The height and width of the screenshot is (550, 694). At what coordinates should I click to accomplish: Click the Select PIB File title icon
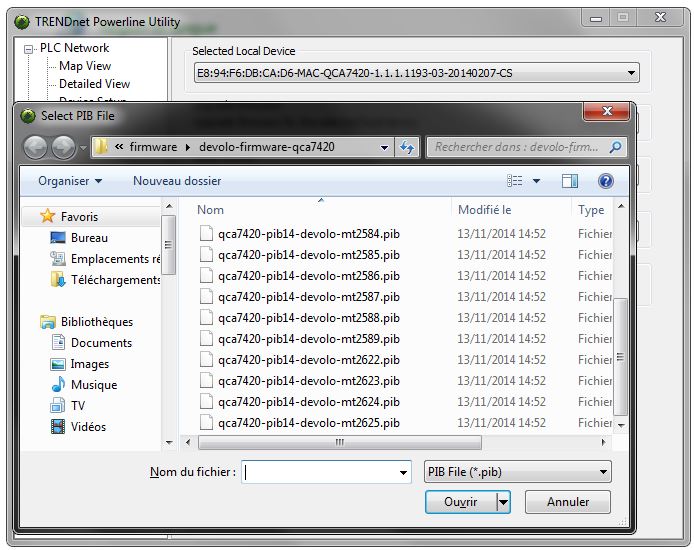[28, 116]
